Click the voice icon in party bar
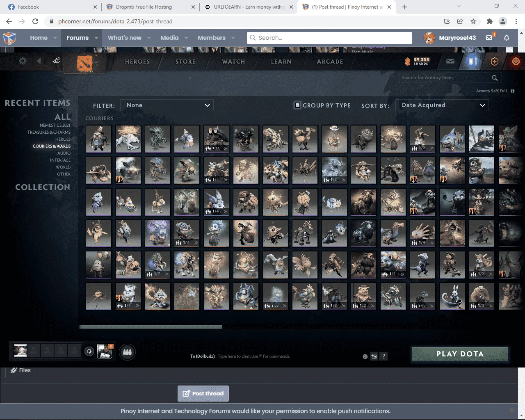Image resolution: width=525 pixels, height=420 pixels. tap(89, 352)
